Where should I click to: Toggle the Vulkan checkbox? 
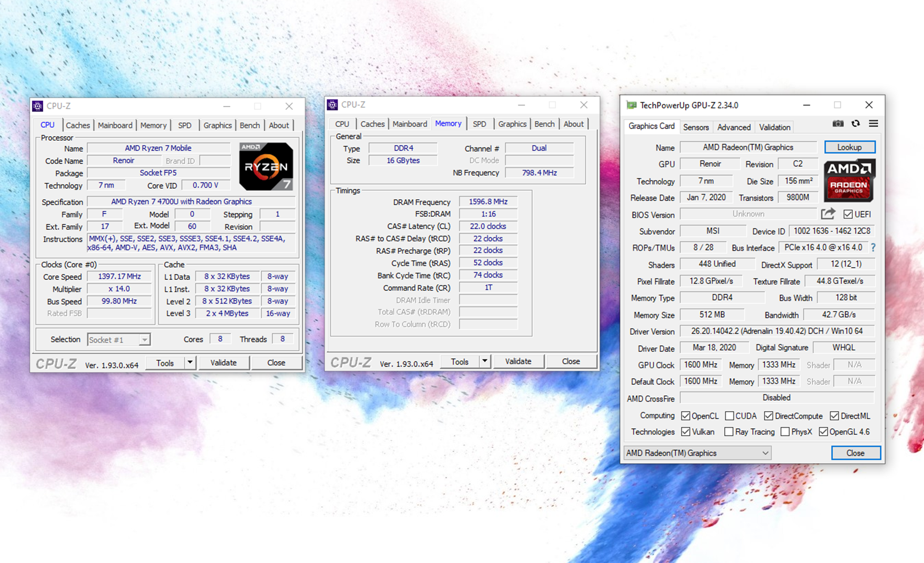[x=686, y=432]
